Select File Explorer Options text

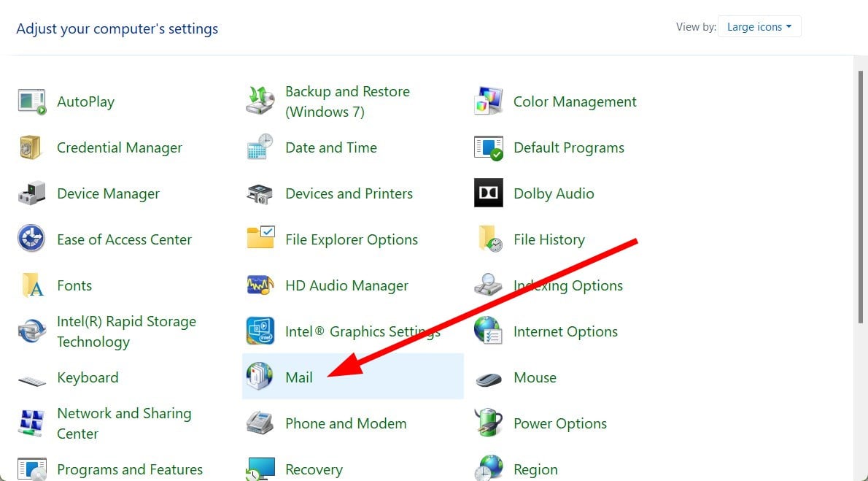352,239
